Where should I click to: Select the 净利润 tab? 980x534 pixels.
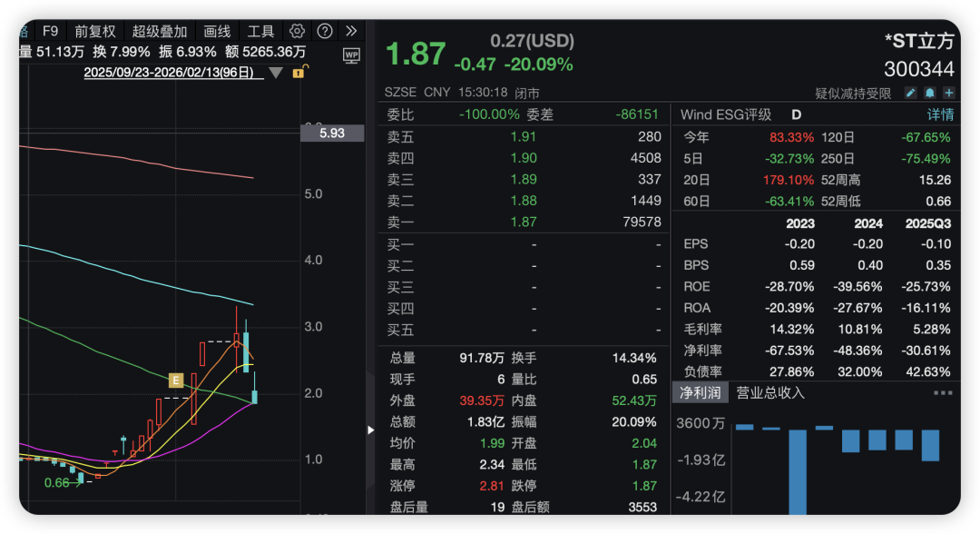[701, 393]
